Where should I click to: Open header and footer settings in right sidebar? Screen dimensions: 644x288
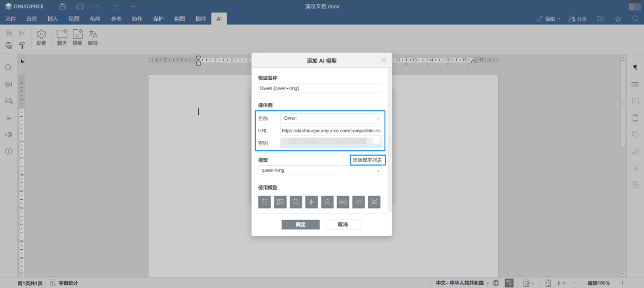point(636,118)
